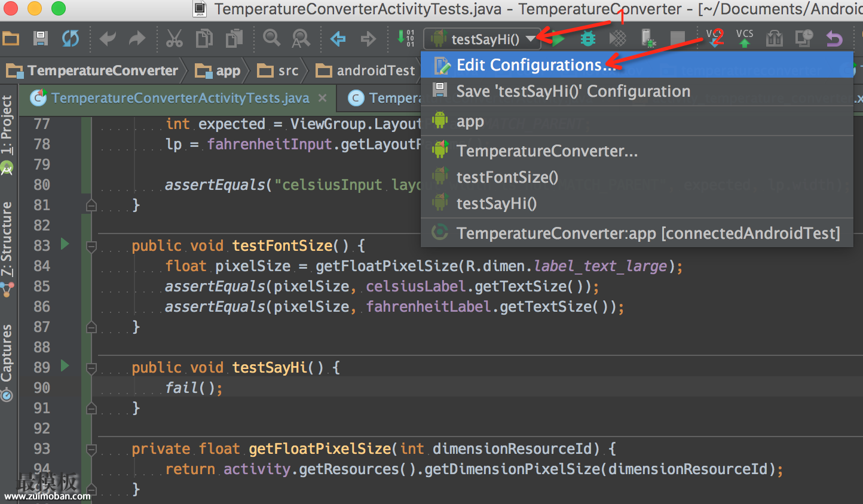Click dimensionResourceId in the return statement

coord(687,469)
